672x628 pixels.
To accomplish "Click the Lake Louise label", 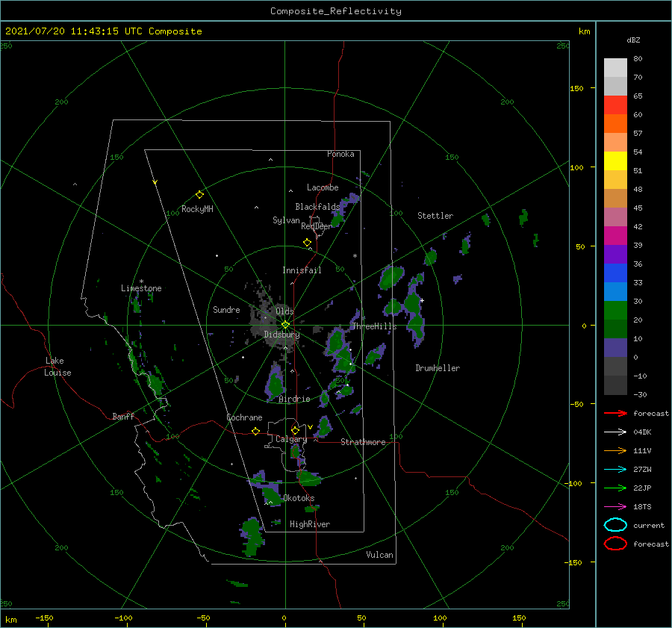I will pyautogui.click(x=57, y=367).
